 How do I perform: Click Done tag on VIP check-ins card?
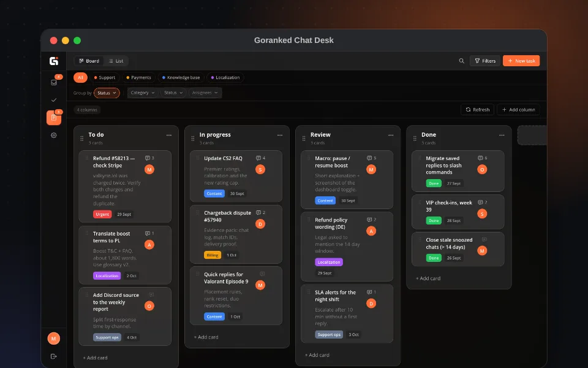(434, 221)
